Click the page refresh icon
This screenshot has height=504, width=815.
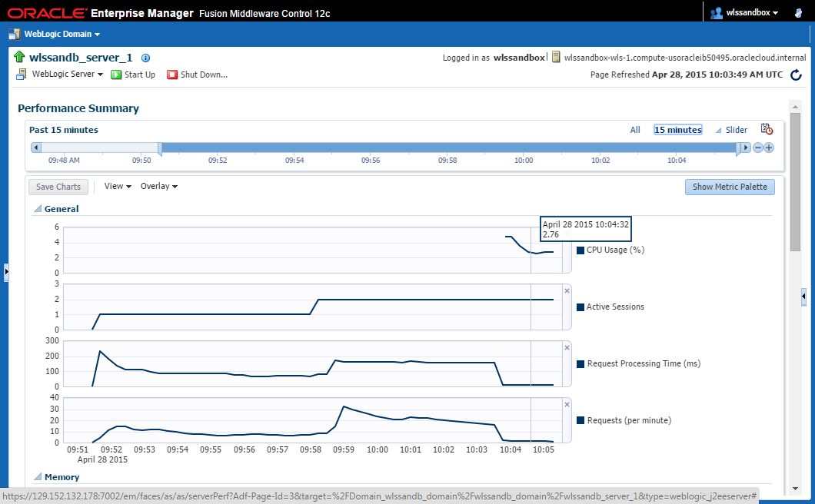[797, 75]
